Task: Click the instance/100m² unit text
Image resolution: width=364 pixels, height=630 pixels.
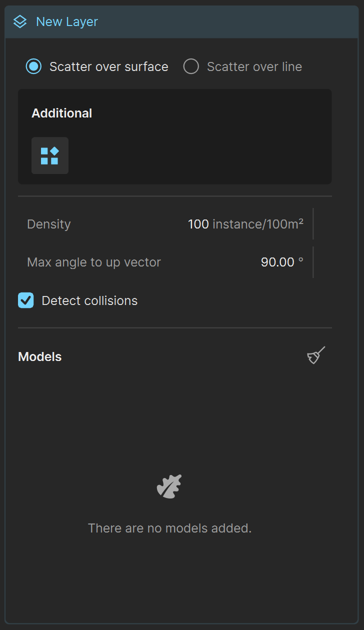Action: coord(258,224)
